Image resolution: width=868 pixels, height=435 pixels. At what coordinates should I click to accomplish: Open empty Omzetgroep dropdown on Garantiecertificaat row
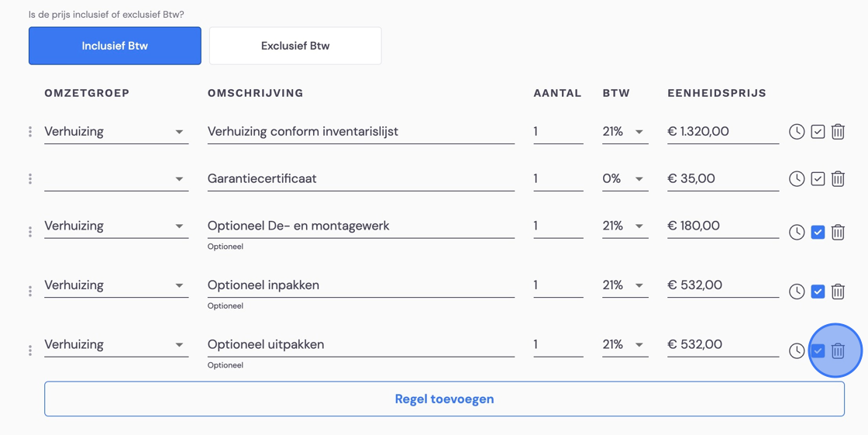point(116,179)
